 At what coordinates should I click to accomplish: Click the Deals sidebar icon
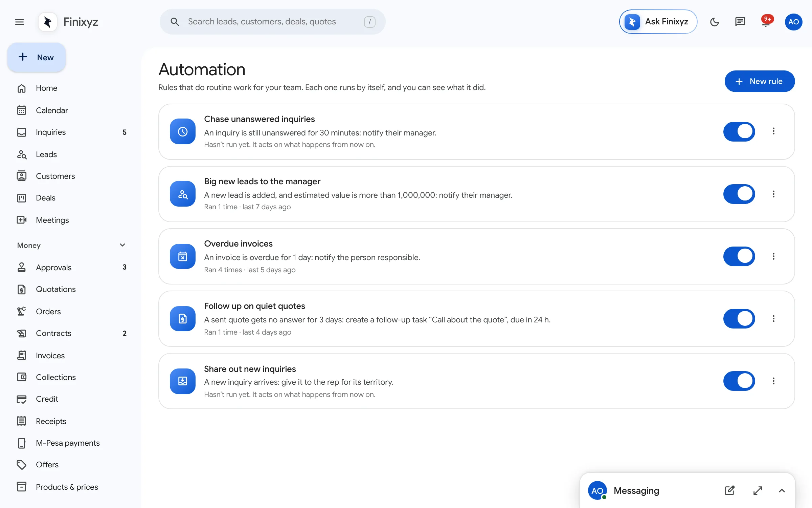[x=22, y=198]
